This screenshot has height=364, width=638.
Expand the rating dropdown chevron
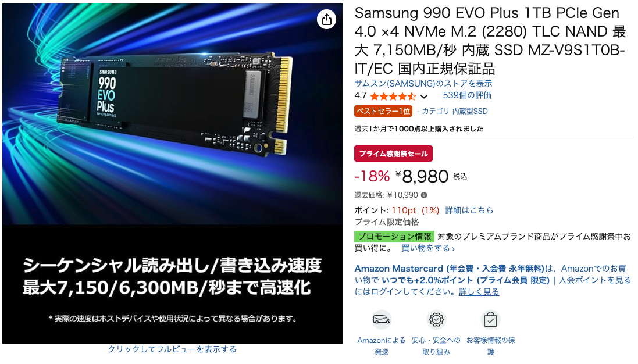pos(424,97)
